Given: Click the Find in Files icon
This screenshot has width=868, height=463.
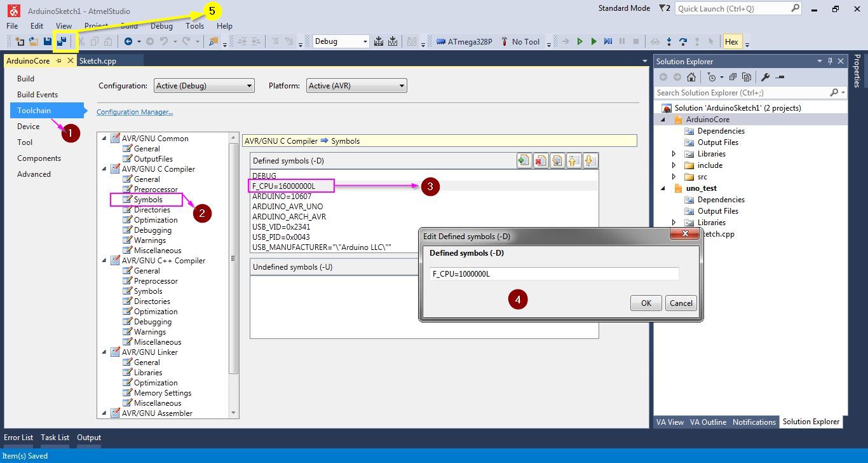Looking at the screenshot, I should [x=214, y=41].
